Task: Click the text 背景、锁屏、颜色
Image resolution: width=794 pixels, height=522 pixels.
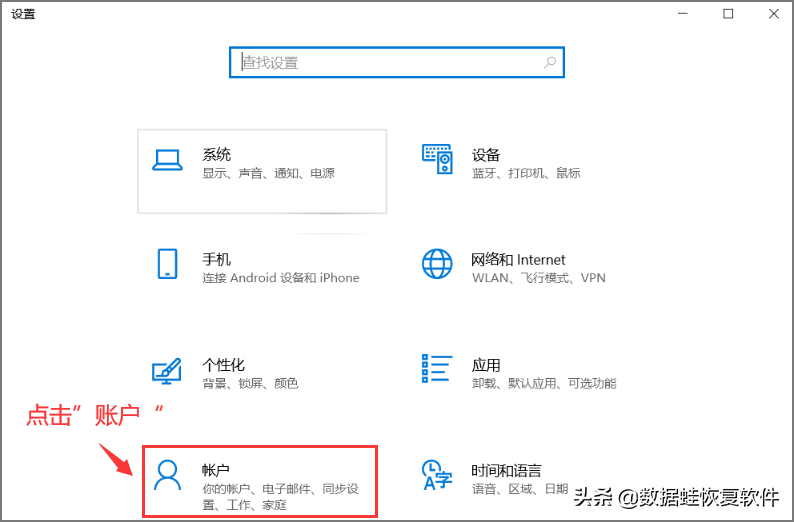Action: pos(250,383)
